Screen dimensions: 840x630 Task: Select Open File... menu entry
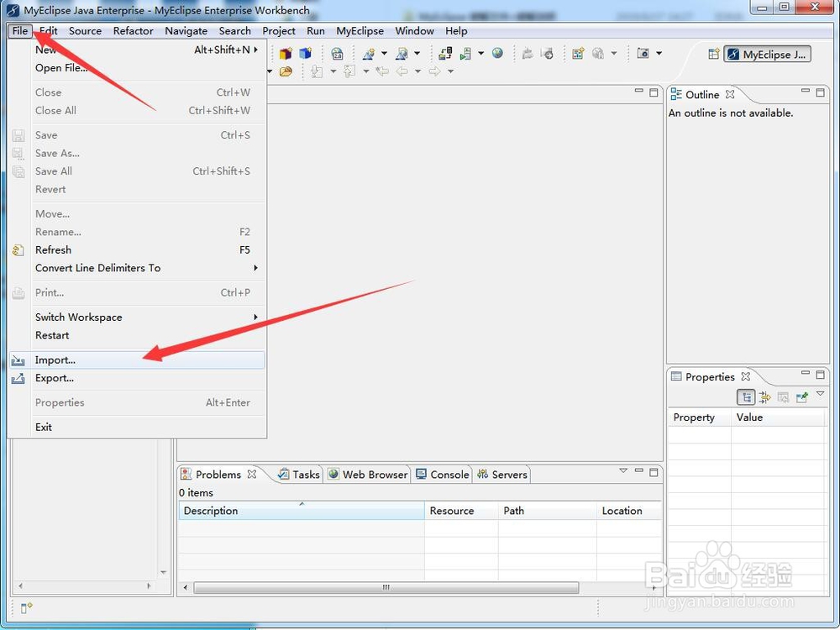point(137,68)
